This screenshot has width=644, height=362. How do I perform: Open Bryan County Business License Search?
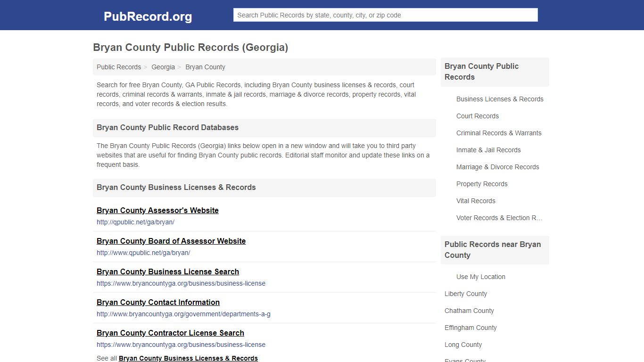click(168, 271)
